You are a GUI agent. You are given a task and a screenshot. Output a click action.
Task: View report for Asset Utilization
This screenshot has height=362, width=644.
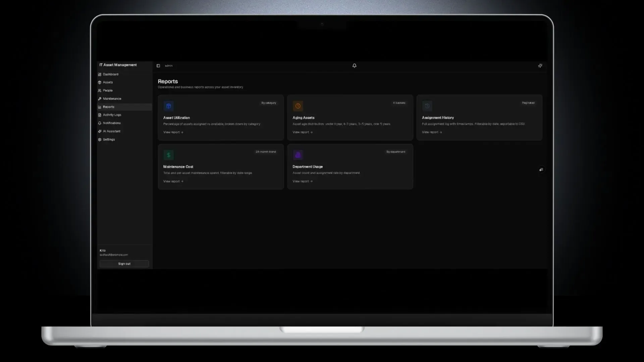[x=173, y=132]
